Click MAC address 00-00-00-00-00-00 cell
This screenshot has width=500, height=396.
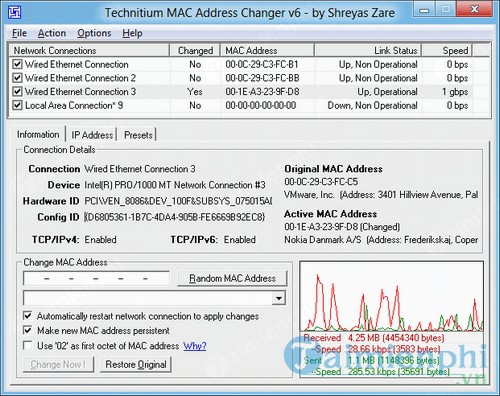pyautogui.click(x=261, y=105)
